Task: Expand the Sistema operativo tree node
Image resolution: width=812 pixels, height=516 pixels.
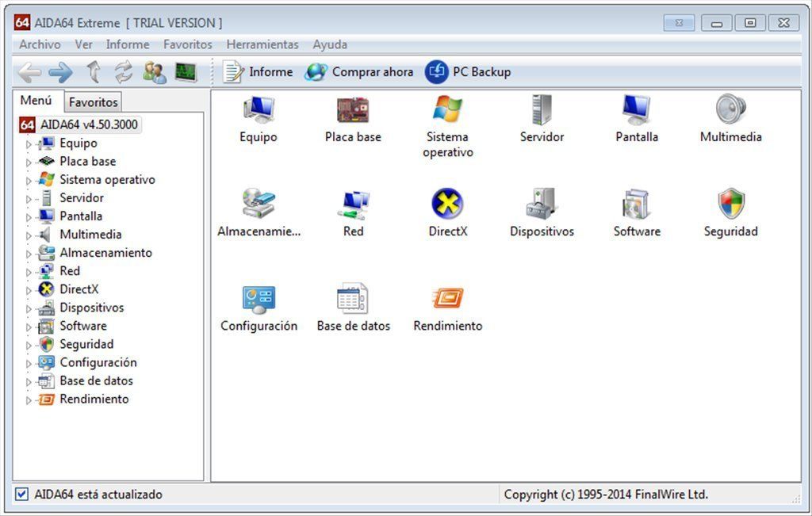Action: point(29,181)
